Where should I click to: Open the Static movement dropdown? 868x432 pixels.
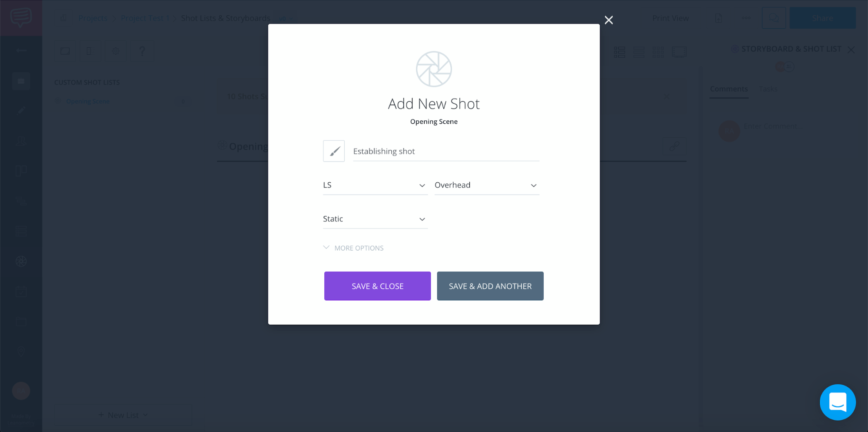click(x=375, y=219)
